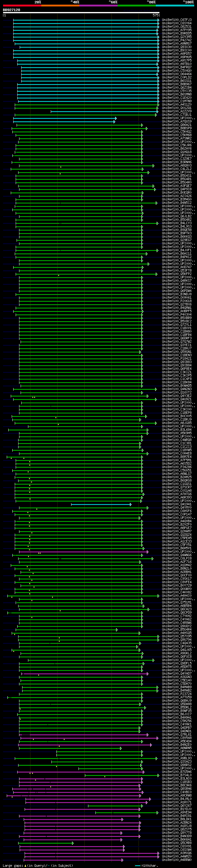Viewport: 197px width, 868px height.
Task: Click on UniRef100_A3FQE7 label
Action: coord(177,186)
